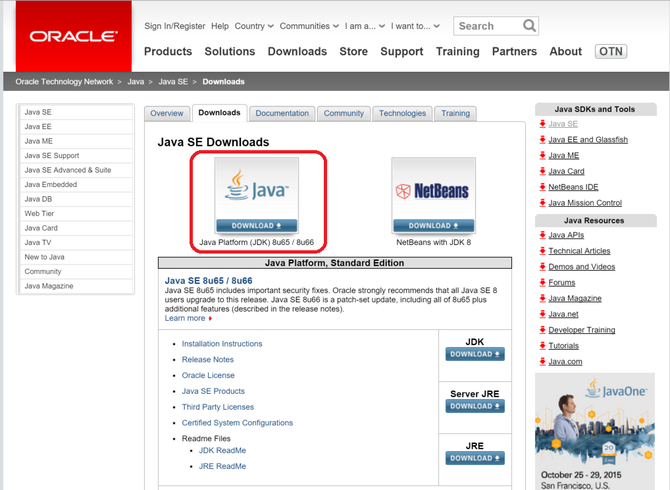Viewport: 670px width, 490px height.
Task: Click the JDK Download button
Action: point(475,354)
